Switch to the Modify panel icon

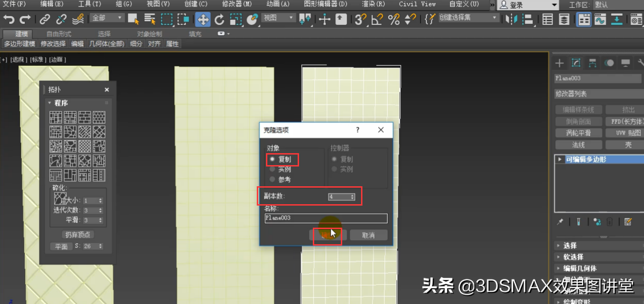click(576, 63)
